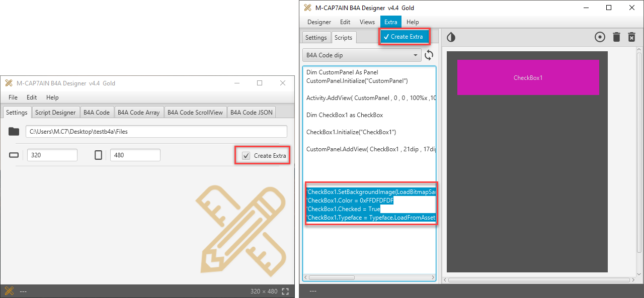Switch to Settings tab in the right window
644x298 pixels.
[316, 38]
